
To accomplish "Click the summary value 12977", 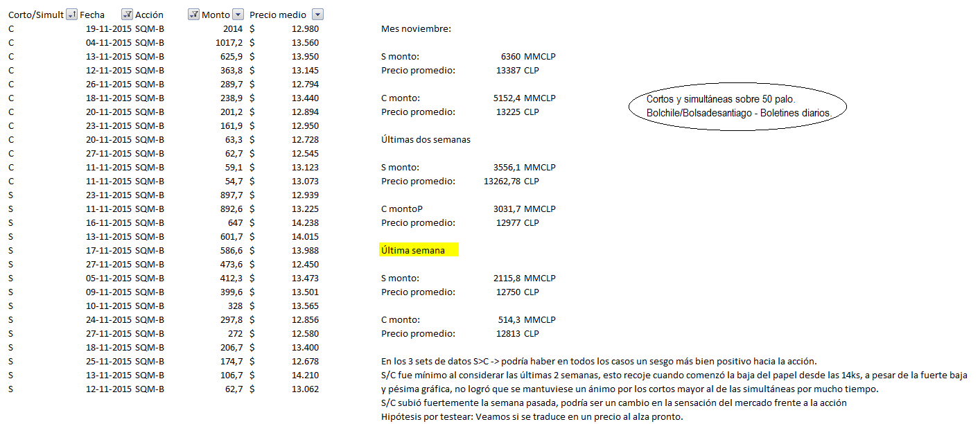I will [508, 222].
